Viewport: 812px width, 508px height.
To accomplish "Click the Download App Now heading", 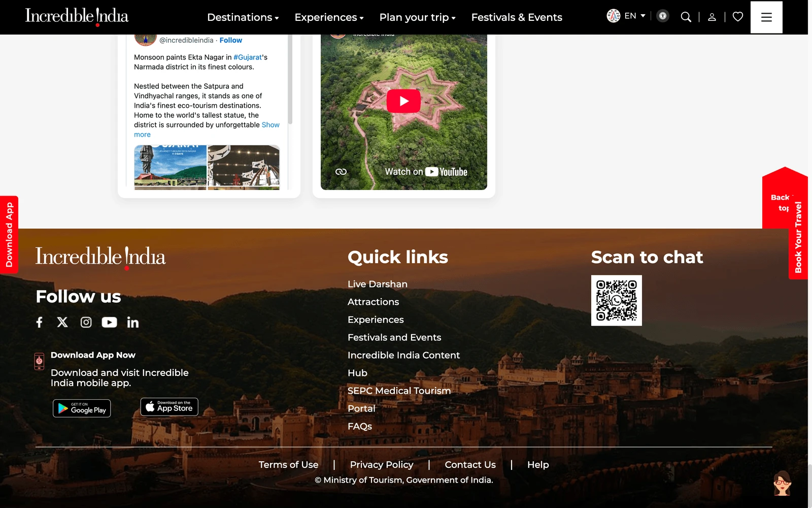I will [x=93, y=355].
